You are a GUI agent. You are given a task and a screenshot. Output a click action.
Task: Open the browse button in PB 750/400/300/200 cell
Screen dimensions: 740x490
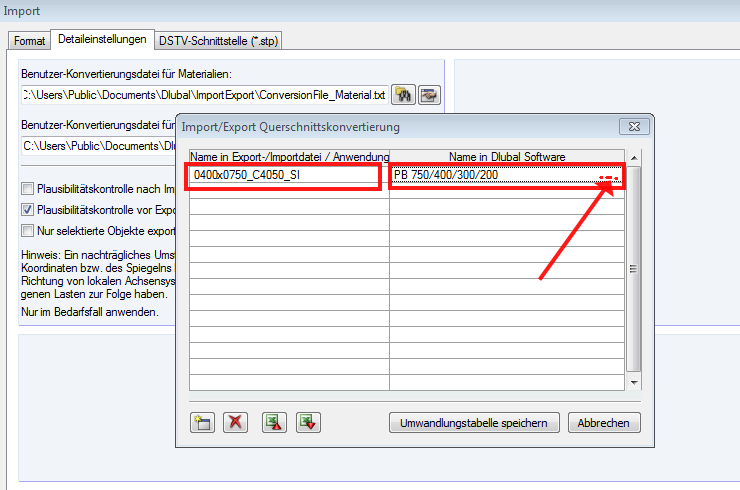tap(609, 178)
